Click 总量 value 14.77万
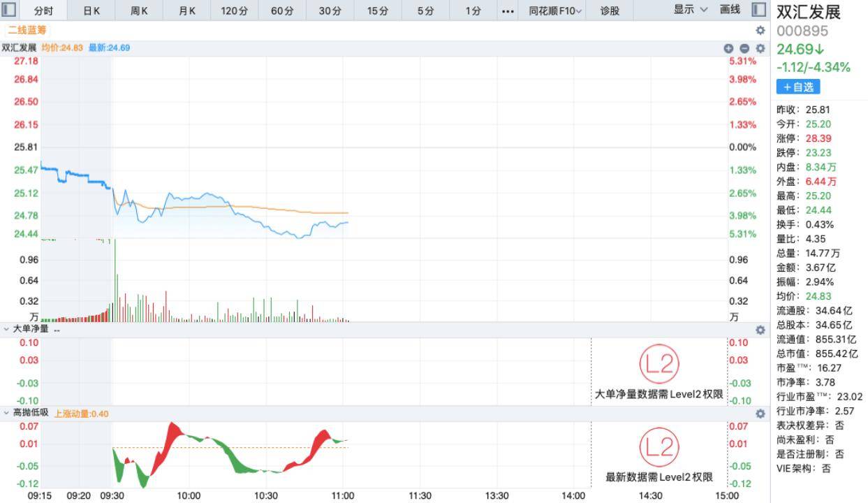Viewport: 868px width, 503px height. click(823, 253)
